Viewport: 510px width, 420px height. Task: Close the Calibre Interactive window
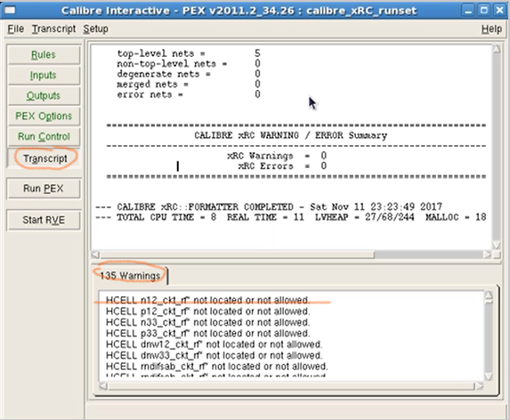tap(499, 11)
